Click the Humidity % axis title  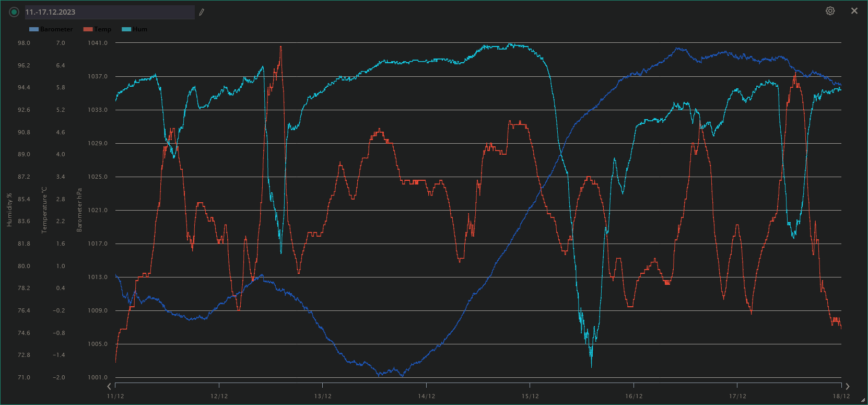click(x=9, y=210)
